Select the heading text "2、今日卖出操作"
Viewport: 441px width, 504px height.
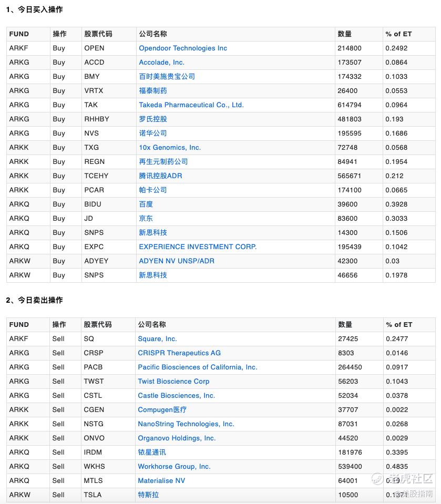tap(34, 300)
